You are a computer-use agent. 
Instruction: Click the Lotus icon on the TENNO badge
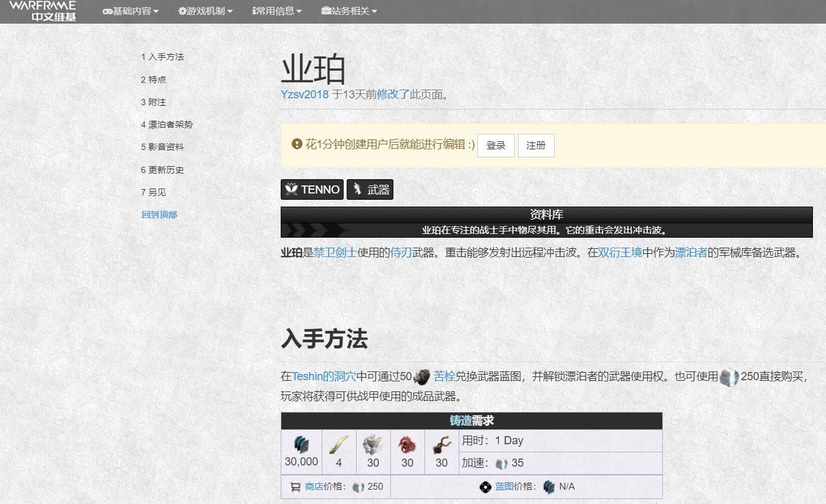click(x=291, y=189)
